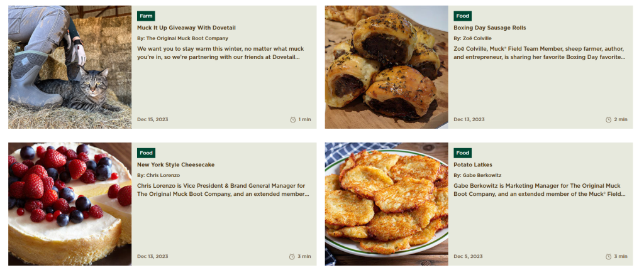Select the Food tag above Potato Latkes
644x275 pixels.
click(x=462, y=153)
